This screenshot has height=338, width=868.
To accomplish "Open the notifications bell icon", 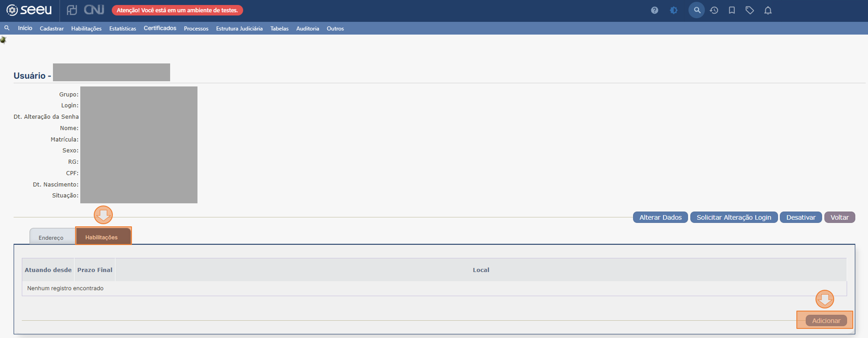I will point(768,10).
